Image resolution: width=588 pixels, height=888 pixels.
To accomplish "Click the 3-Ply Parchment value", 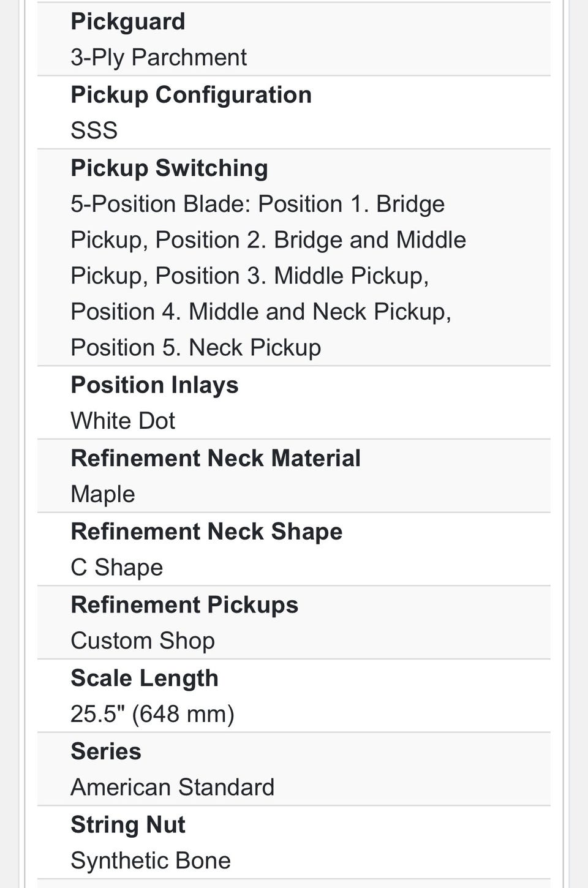I will pos(159,58).
